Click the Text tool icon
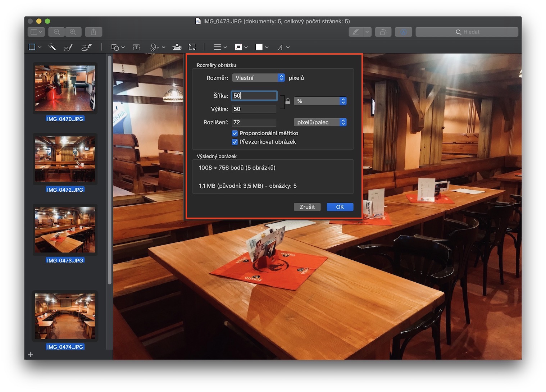The height and width of the screenshot is (392, 546). [136, 47]
